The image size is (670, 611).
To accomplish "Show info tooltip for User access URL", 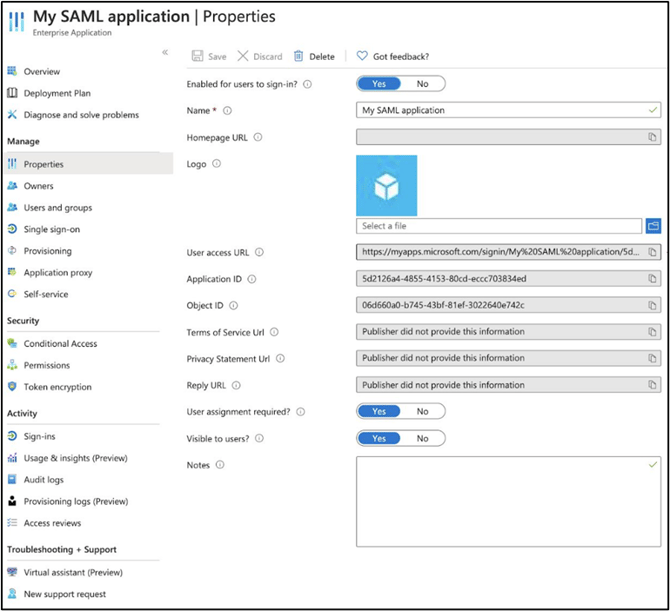I will point(259,252).
